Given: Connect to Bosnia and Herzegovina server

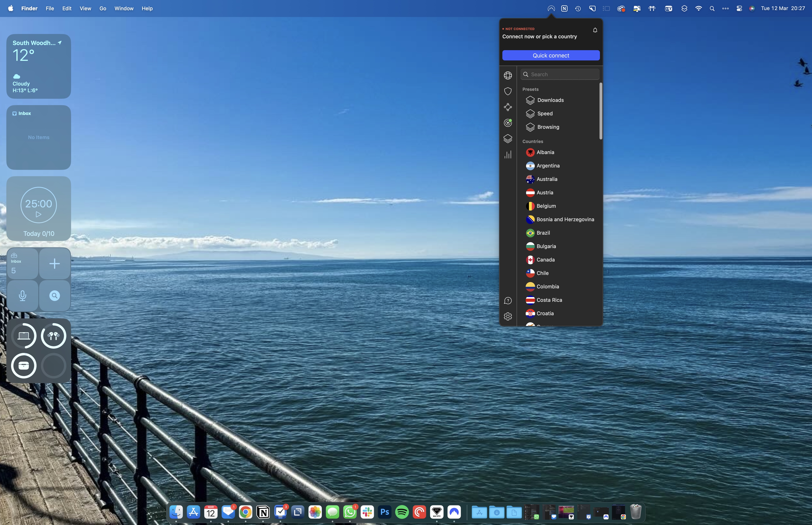Looking at the screenshot, I should coord(565,219).
